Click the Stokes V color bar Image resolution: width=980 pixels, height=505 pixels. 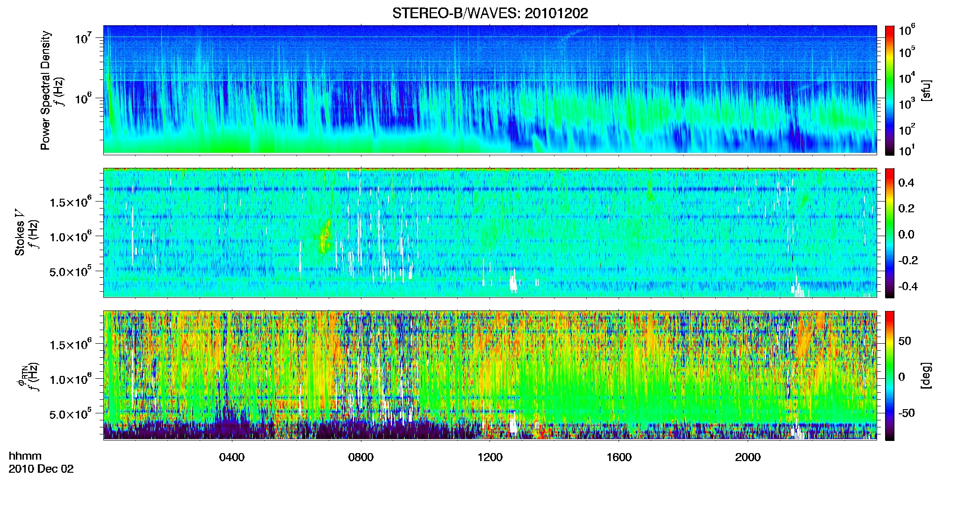pos(890,233)
